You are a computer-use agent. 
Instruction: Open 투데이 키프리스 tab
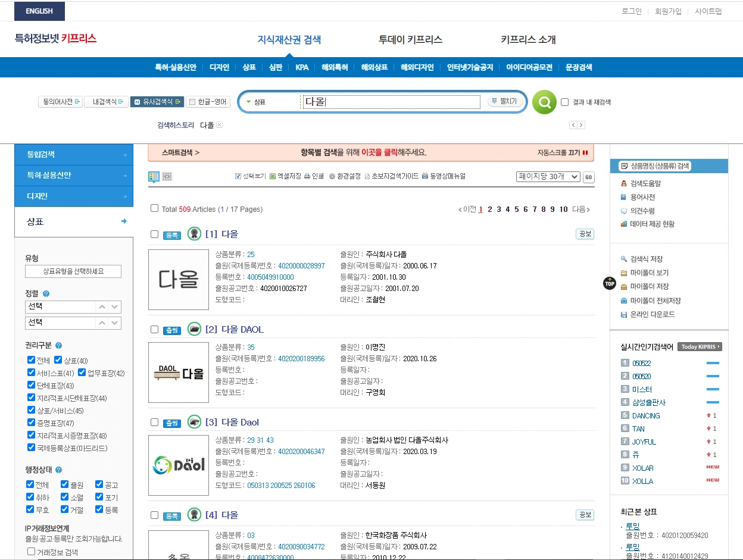click(410, 40)
